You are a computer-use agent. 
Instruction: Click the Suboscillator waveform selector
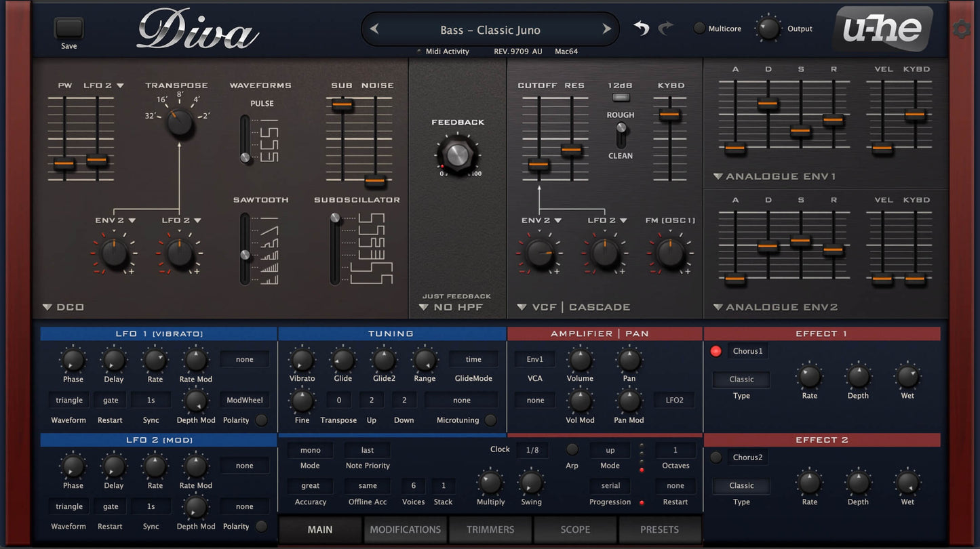pos(335,249)
